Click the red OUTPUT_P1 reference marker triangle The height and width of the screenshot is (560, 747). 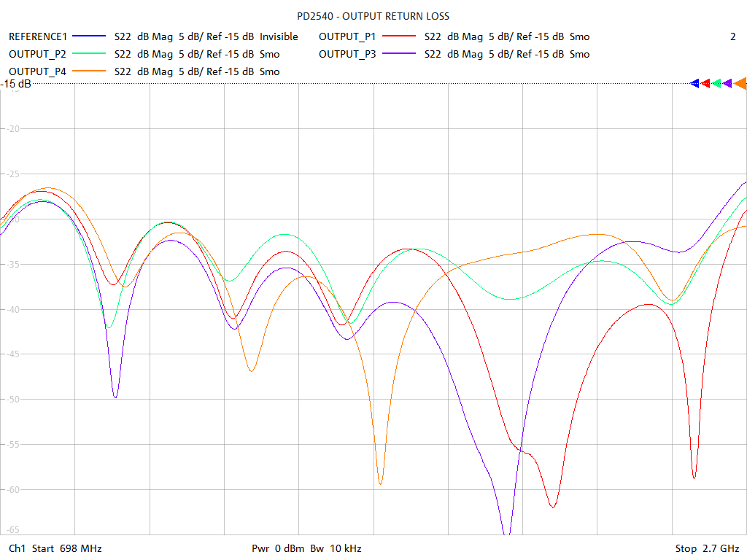705,84
